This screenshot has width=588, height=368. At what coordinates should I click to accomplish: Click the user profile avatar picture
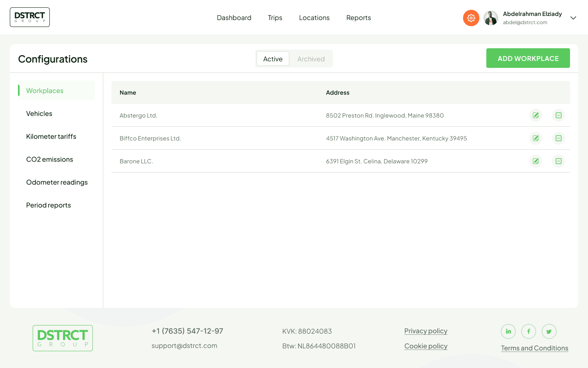[x=490, y=18]
